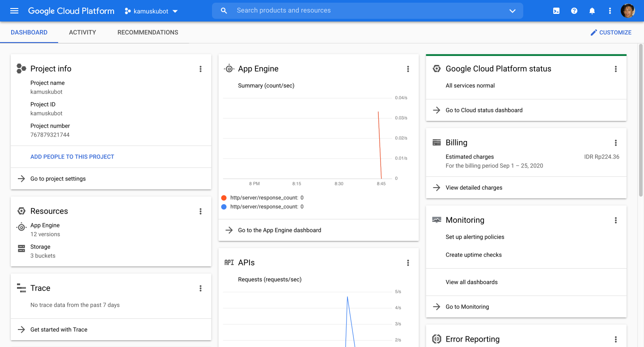Click orange response_count legend entry

tap(263, 197)
